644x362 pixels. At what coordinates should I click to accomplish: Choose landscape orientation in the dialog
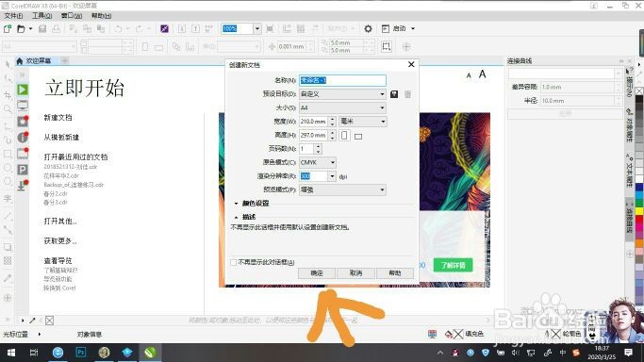358,137
